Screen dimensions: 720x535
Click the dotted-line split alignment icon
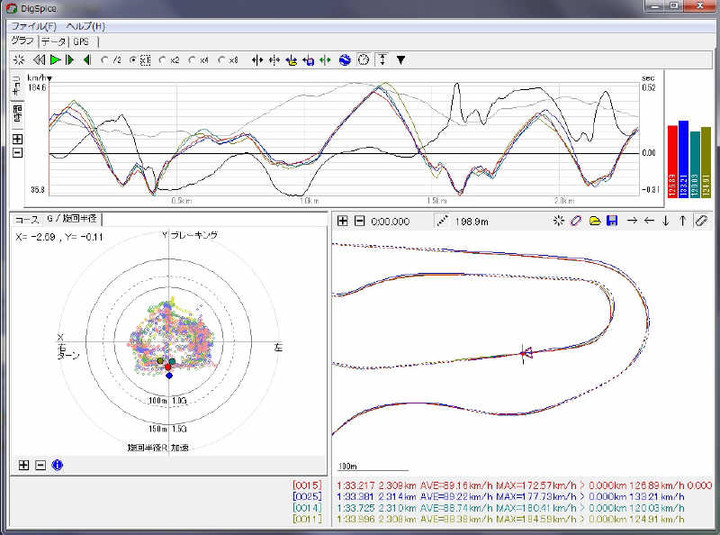tap(275, 60)
